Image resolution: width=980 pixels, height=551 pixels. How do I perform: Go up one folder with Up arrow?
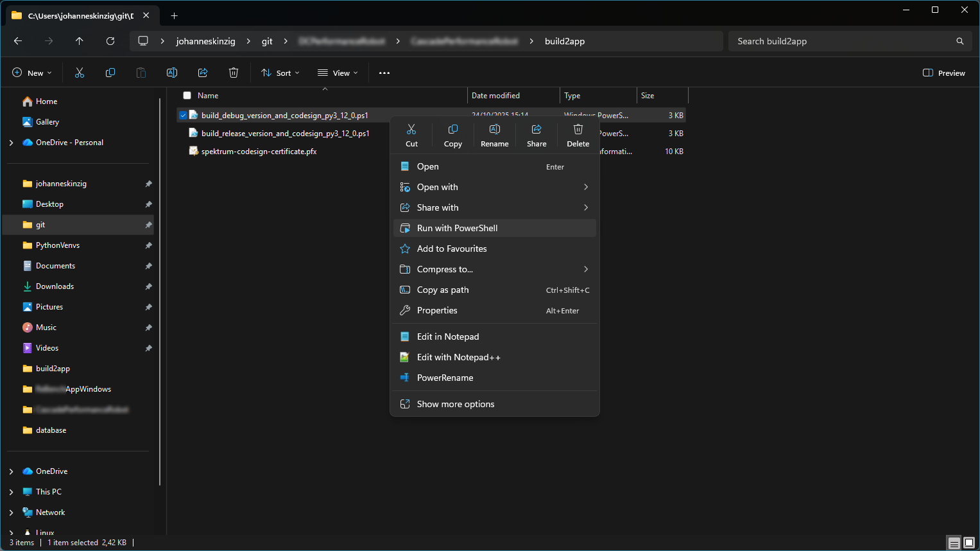pyautogui.click(x=80, y=41)
